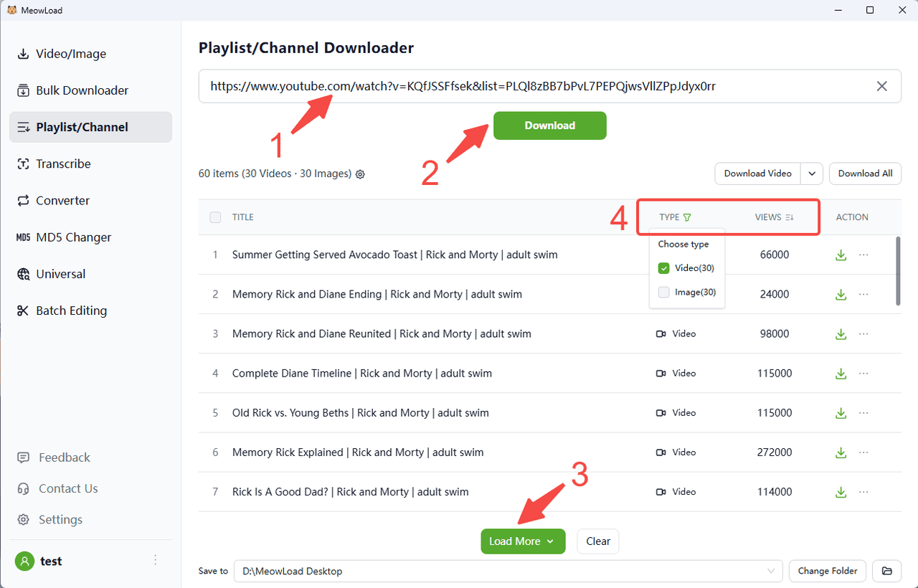Expand the Download Video dropdown arrow
Image resolution: width=918 pixels, height=588 pixels.
coord(812,174)
